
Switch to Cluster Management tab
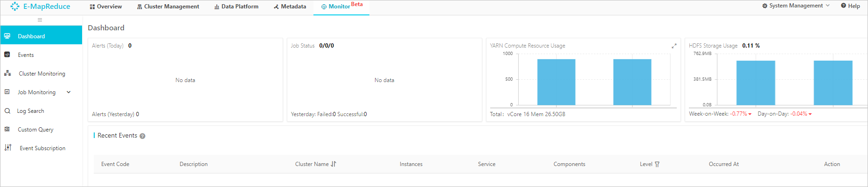coord(168,7)
